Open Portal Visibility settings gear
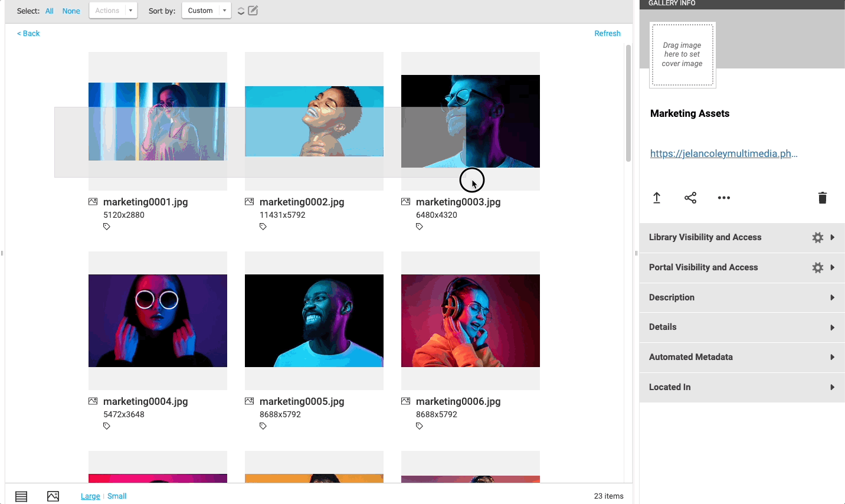Screen dimensions: 845x504 click(818, 267)
